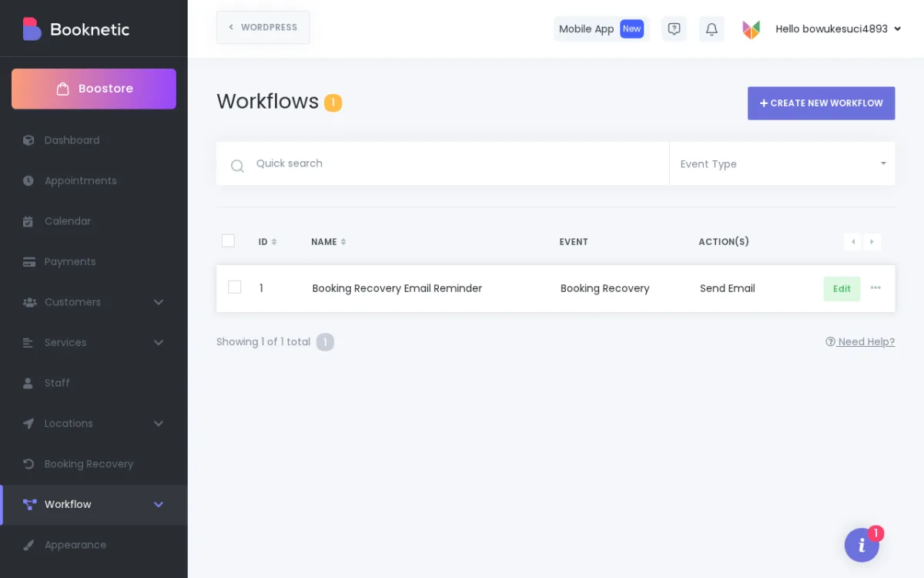
Task: Focus the Quick search field
Action: coord(443,163)
